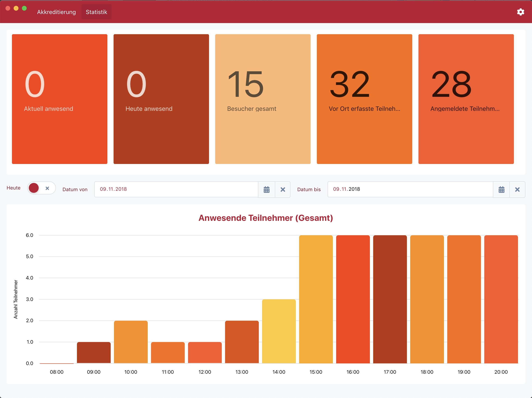The image size is (532, 398).
Task: Click the 10:00 chart bar
Action: (x=131, y=342)
